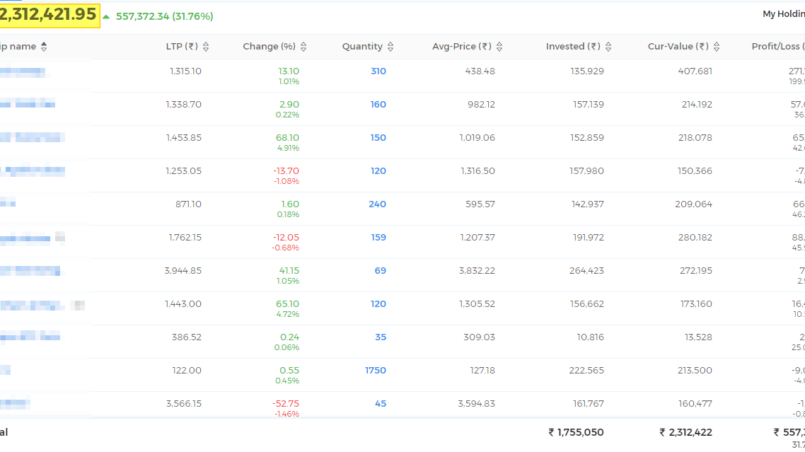Click current value 13,528
The height and width of the screenshot is (452, 805).
pyautogui.click(x=698, y=337)
